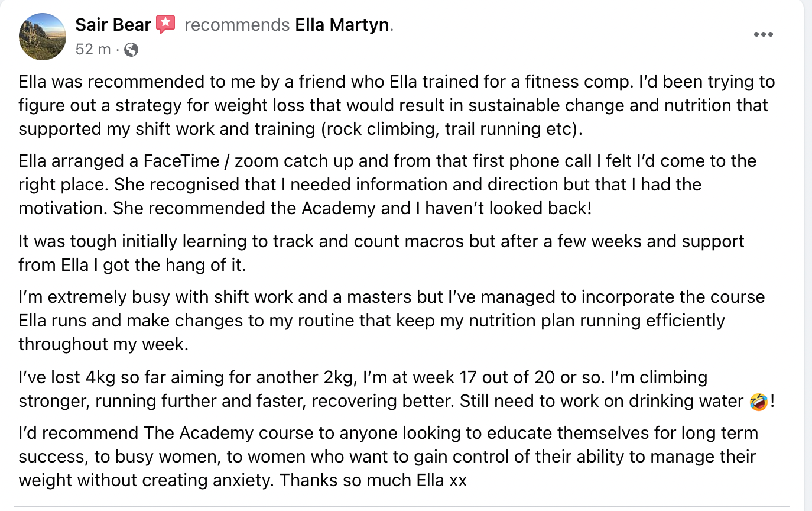Click paragraph starting "Ella arranged a FaceTime"
Viewport: 812px width, 511px height.
pos(387,185)
